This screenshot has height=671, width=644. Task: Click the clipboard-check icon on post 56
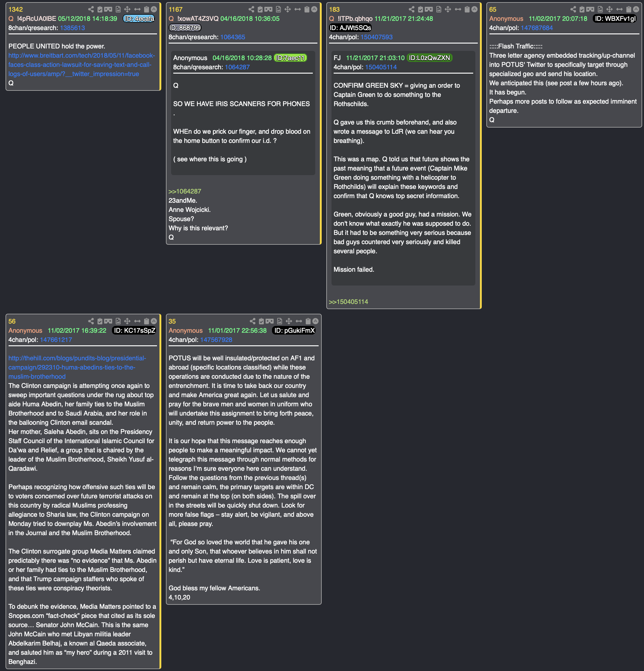(x=100, y=321)
